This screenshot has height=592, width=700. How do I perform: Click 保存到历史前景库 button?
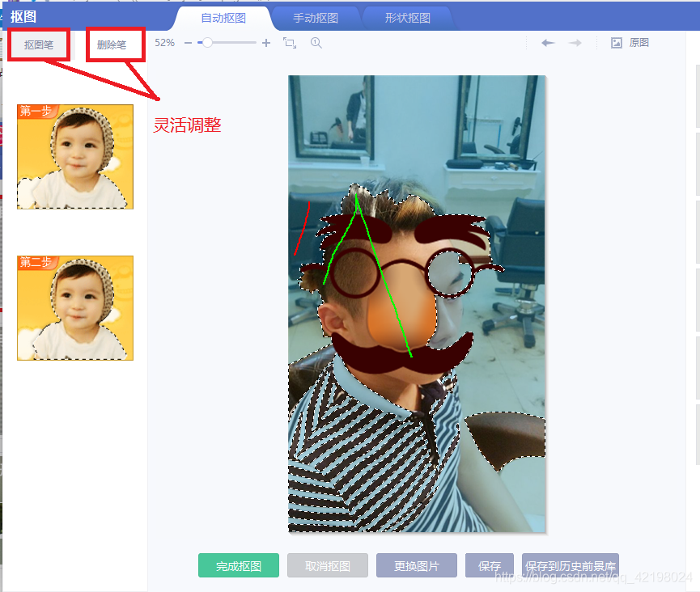tap(570, 565)
